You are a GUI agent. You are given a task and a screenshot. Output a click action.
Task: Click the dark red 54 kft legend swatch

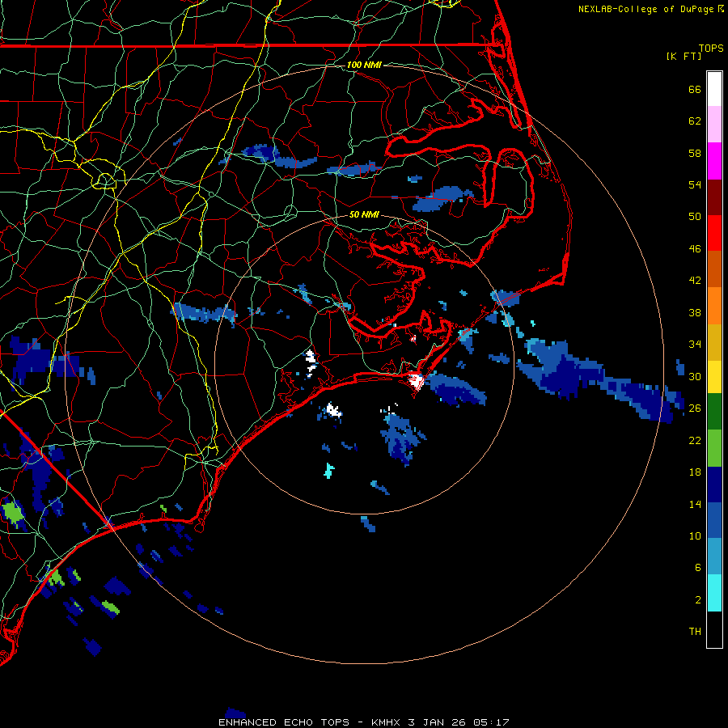(x=714, y=197)
